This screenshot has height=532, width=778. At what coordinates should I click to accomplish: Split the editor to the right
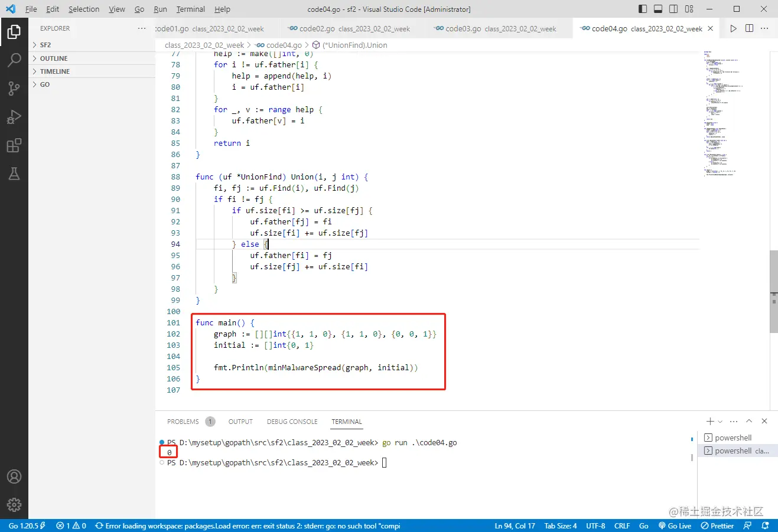(749, 28)
